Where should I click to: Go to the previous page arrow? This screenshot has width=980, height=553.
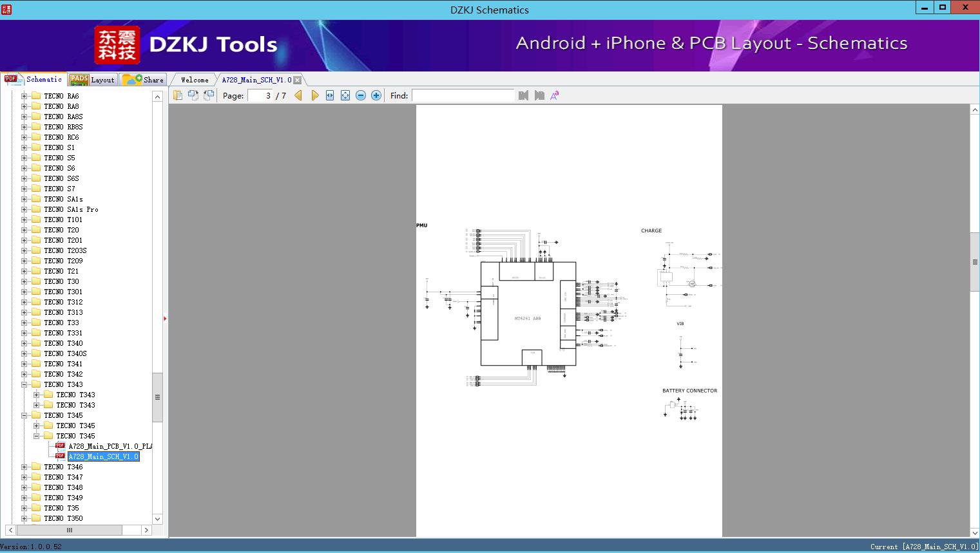pyautogui.click(x=298, y=95)
